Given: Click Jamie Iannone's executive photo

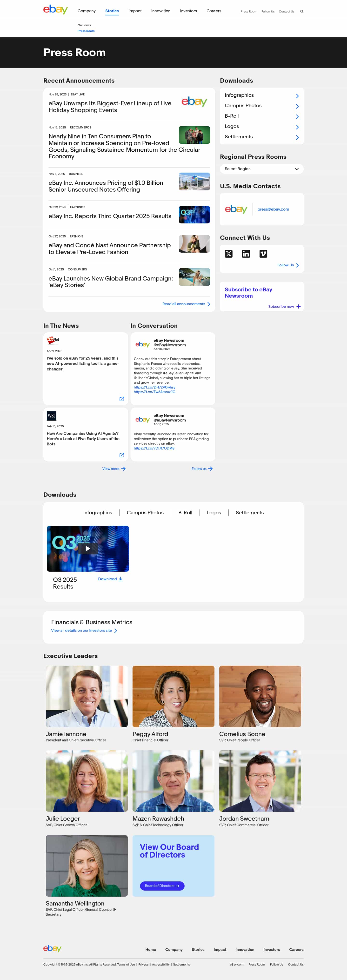Looking at the screenshot, I should [x=87, y=696].
